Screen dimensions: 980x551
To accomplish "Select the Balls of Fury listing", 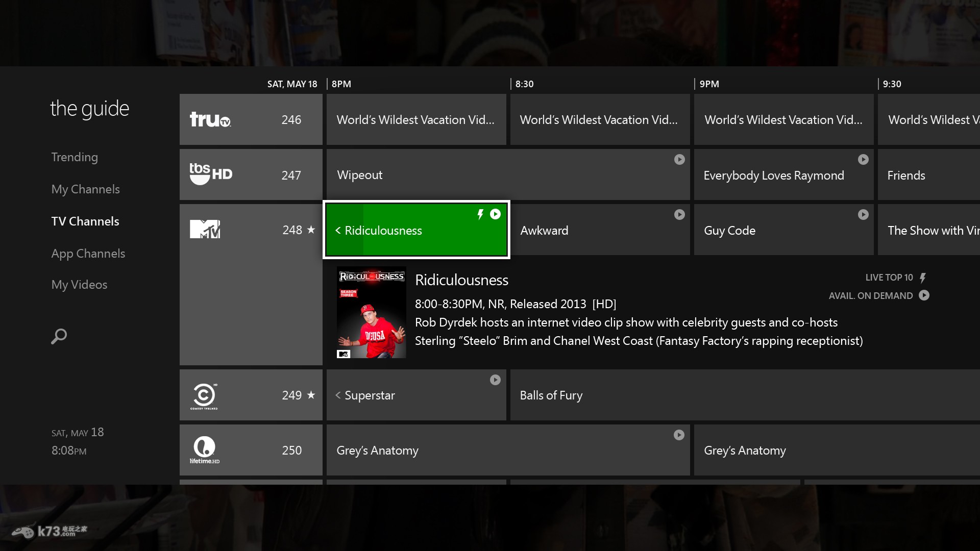I will point(551,395).
